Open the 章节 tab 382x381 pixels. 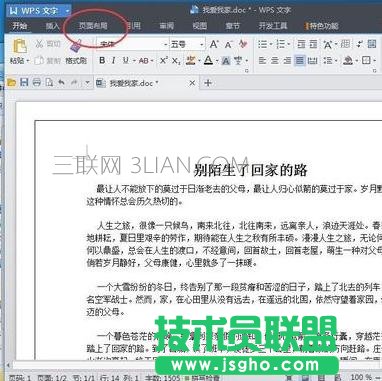232,26
